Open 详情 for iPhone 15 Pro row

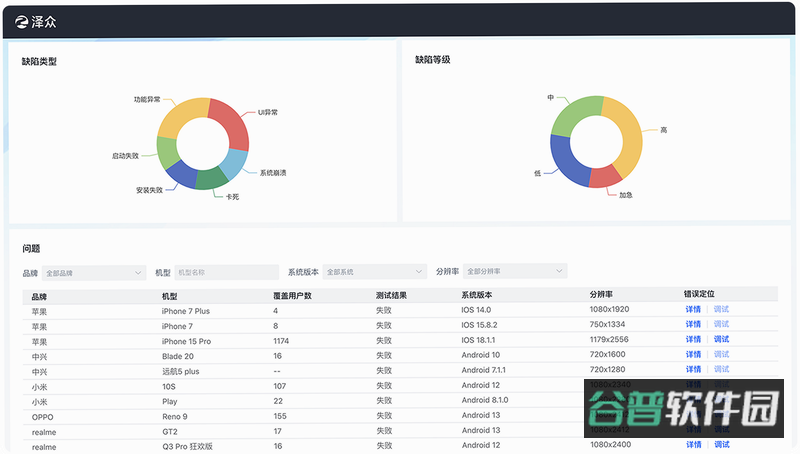click(x=693, y=339)
